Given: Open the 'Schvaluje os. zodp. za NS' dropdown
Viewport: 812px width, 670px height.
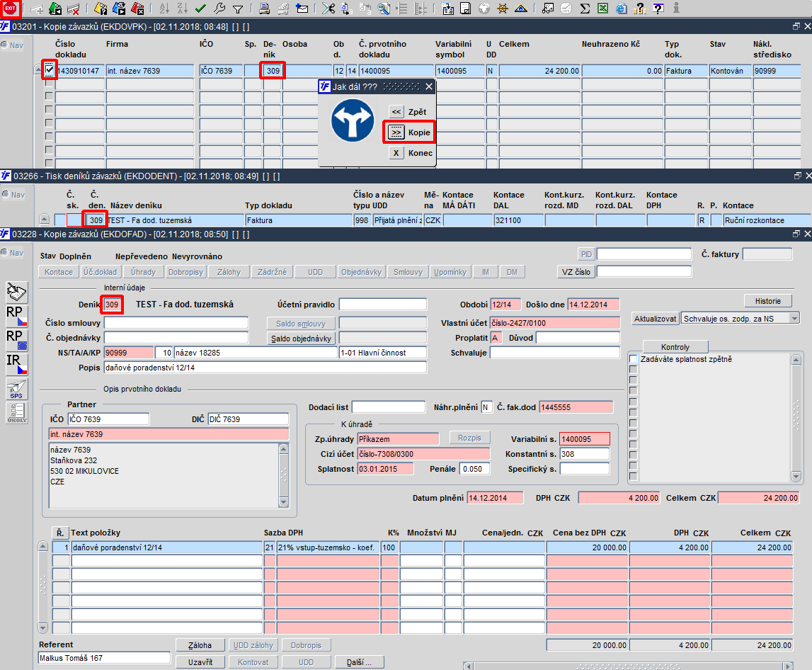Looking at the screenshot, I should (794, 318).
